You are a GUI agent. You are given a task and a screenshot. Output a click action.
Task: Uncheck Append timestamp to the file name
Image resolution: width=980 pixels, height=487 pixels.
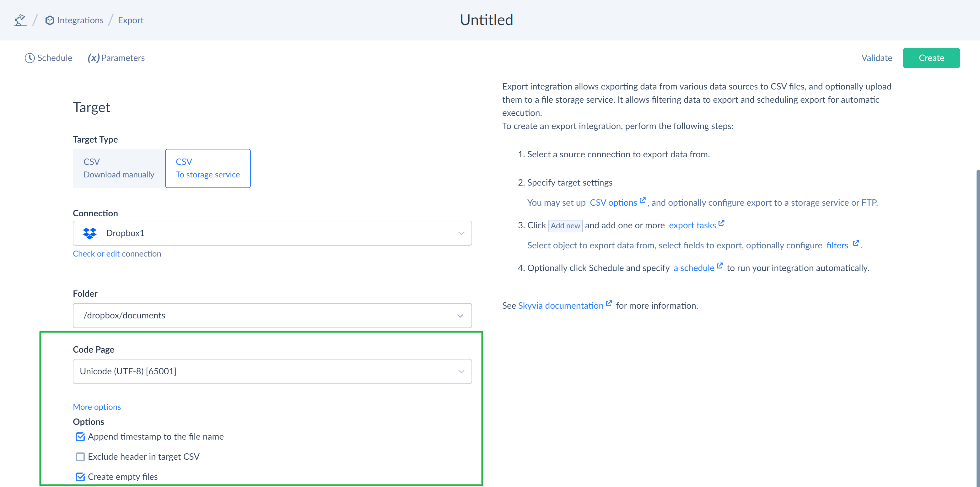[80, 437]
